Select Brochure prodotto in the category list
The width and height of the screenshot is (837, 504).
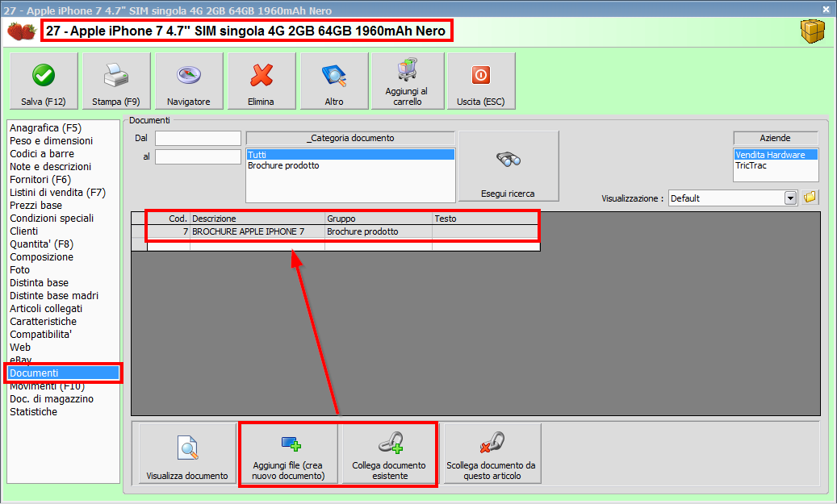tap(351, 165)
